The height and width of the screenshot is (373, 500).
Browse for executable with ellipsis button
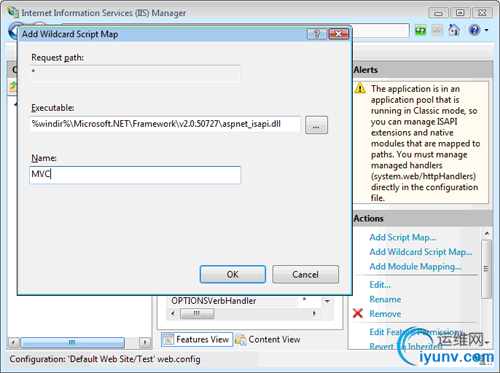click(316, 125)
